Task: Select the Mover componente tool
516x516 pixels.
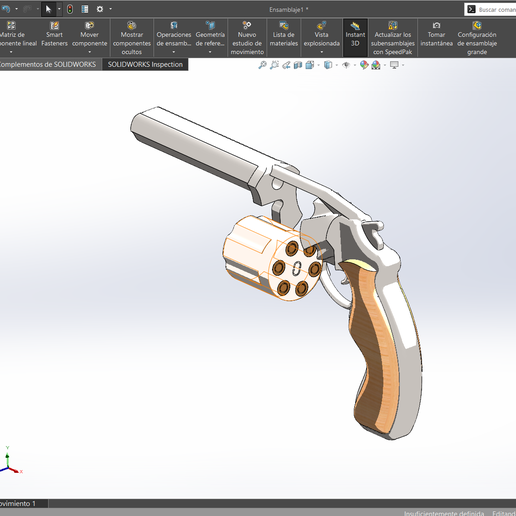Action: [x=89, y=34]
